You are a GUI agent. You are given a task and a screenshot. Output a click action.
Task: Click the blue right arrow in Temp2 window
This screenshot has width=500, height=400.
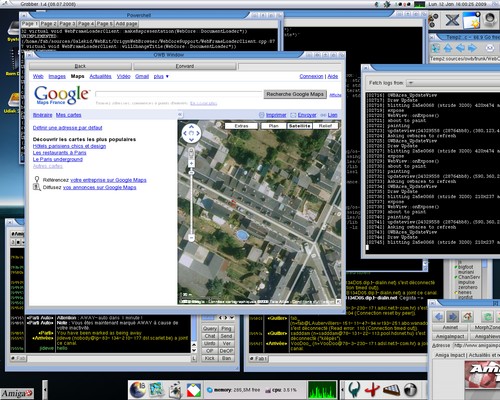pyautogui.click(x=472, y=48)
